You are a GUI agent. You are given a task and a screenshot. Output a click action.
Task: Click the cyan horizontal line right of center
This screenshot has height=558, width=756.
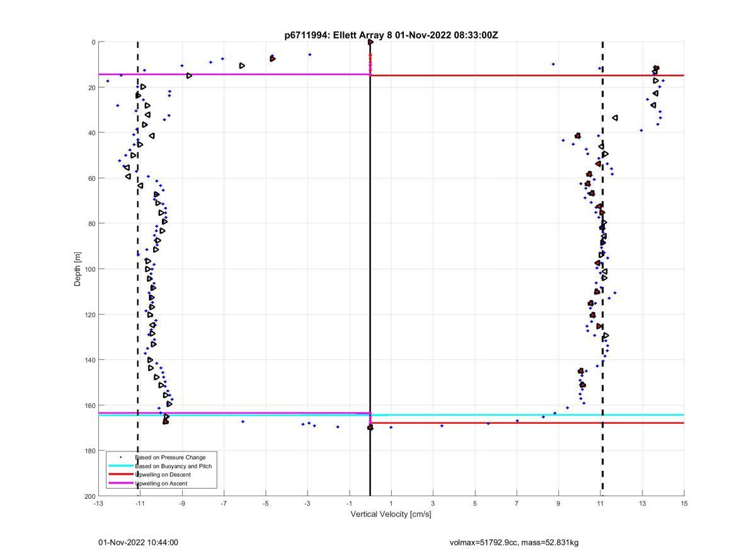click(527, 415)
